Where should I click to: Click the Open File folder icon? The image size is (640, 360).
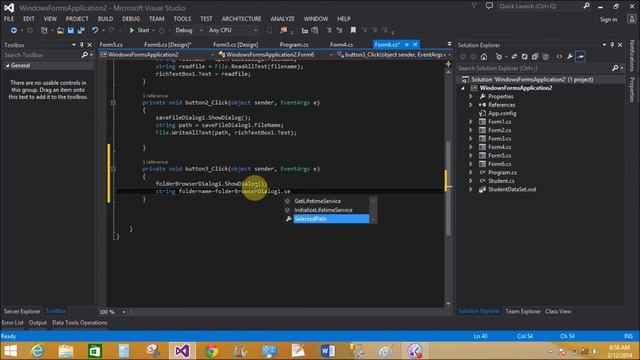pyautogui.click(x=60, y=30)
